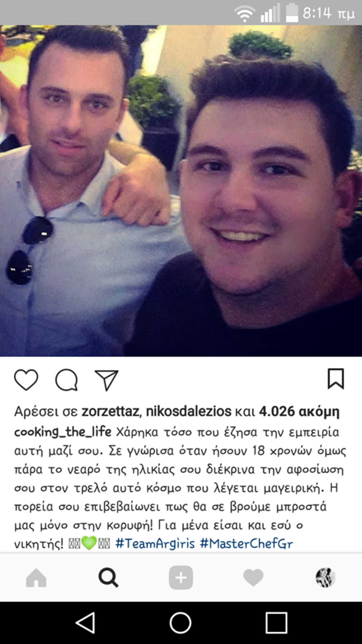Image resolution: width=362 pixels, height=644 pixels.
Task: Tap the Android recent apps square button
Action: (276, 623)
